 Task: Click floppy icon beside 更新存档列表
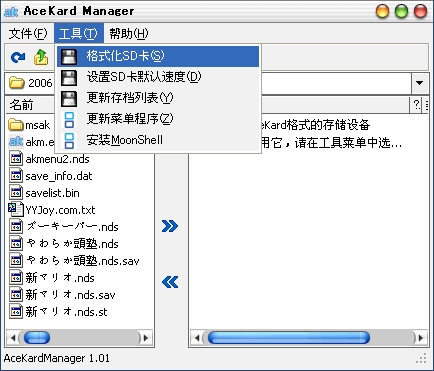pos(69,99)
